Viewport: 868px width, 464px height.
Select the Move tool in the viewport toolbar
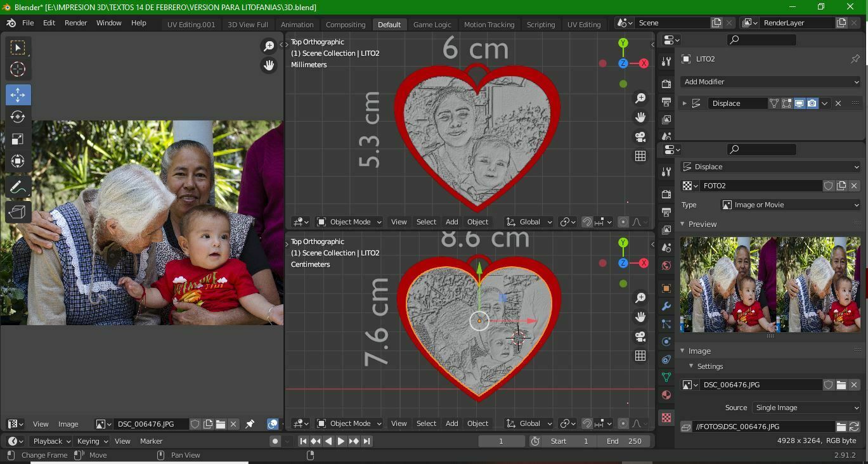pyautogui.click(x=18, y=94)
